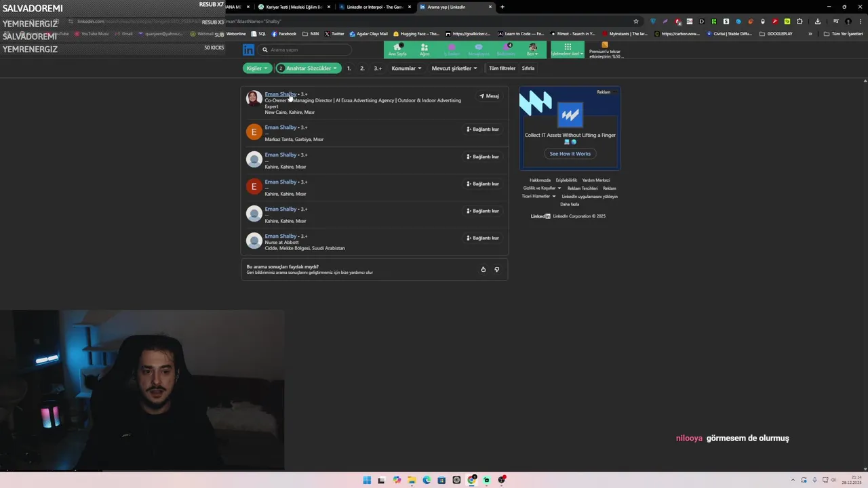
Task: Expand the Mevcut şirketler filter dropdown
Action: point(454,68)
